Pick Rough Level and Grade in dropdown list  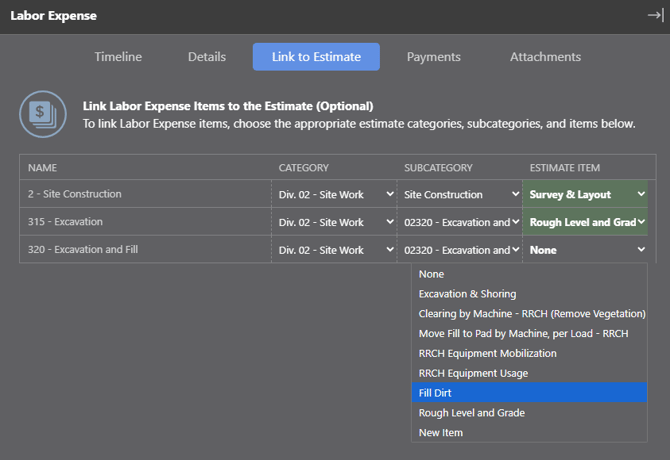click(529, 413)
